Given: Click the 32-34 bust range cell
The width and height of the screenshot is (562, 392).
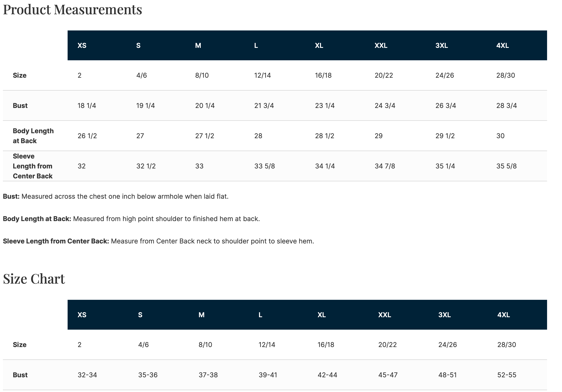Looking at the screenshot, I should (87, 375).
